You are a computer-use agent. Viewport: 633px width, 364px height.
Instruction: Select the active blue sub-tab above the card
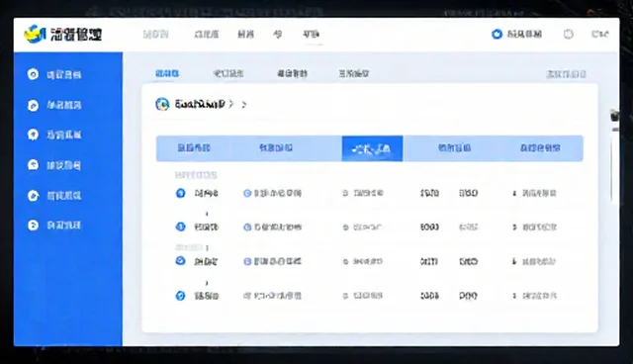(x=167, y=73)
